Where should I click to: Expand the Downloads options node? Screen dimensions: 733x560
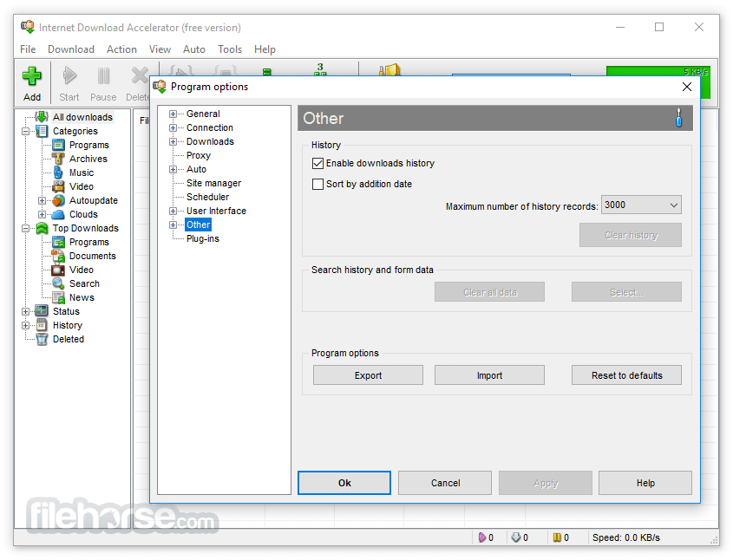click(173, 141)
